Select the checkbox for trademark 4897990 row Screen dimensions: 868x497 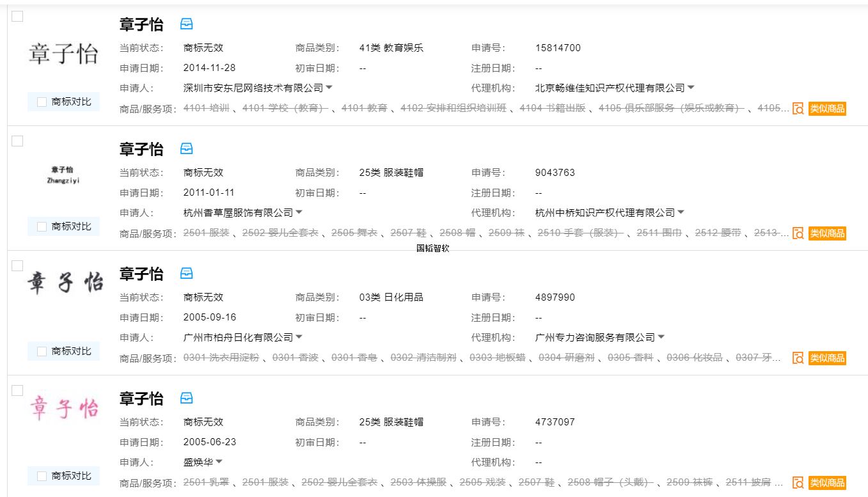[18, 265]
